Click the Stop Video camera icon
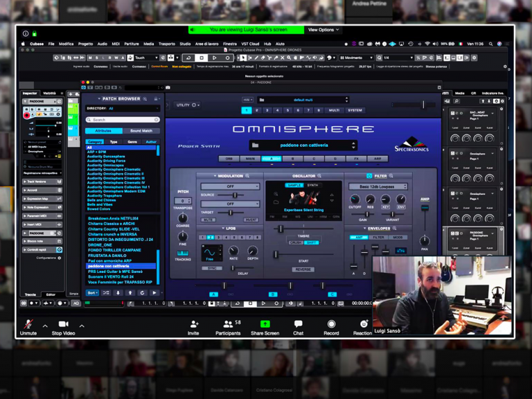Viewport: 532px width, 399px height. point(64,324)
